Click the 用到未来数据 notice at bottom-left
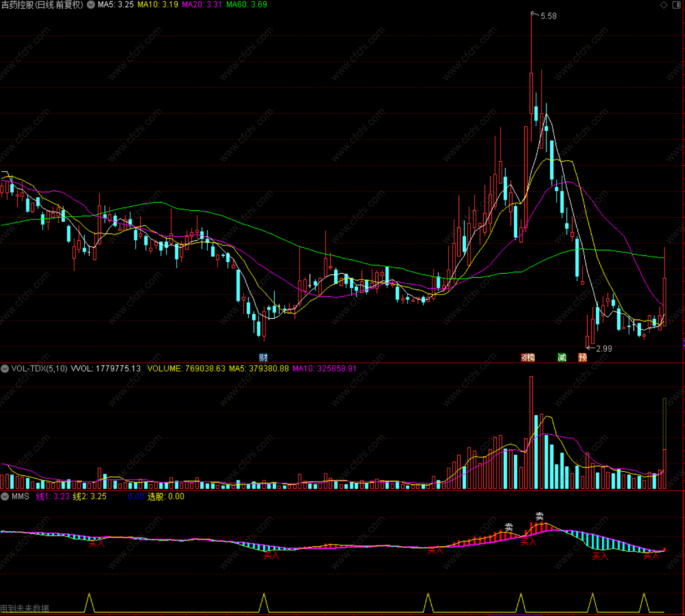This screenshot has width=685, height=616. [x=25, y=608]
